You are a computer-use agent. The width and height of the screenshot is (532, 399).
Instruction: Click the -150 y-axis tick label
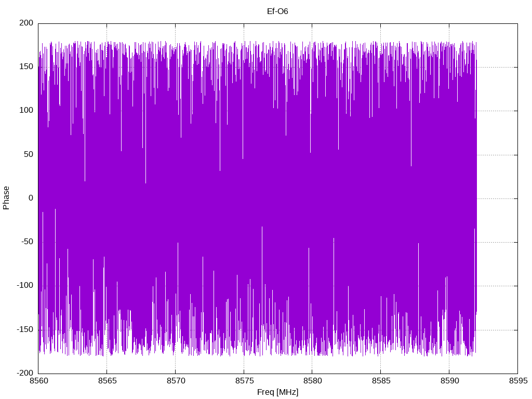[25, 329]
